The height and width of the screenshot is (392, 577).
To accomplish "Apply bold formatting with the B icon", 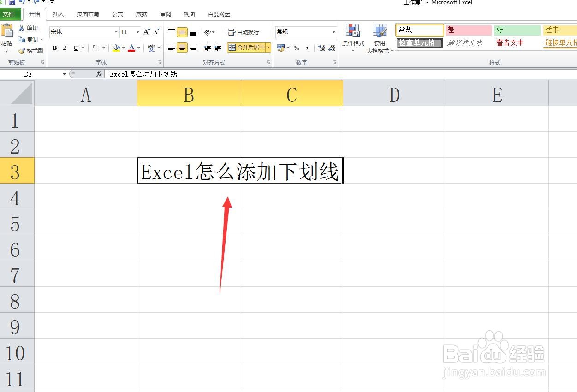I will (54, 48).
